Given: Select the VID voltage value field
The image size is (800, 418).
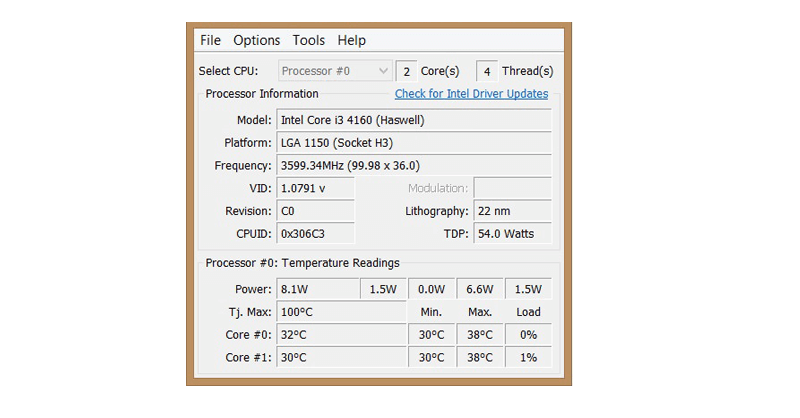Looking at the screenshot, I should [315, 188].
